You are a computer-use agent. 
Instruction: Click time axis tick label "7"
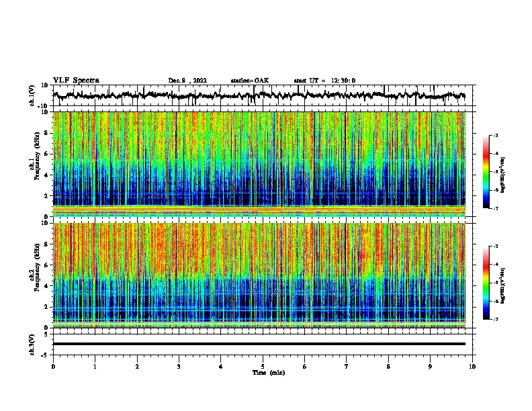point(347,367)
